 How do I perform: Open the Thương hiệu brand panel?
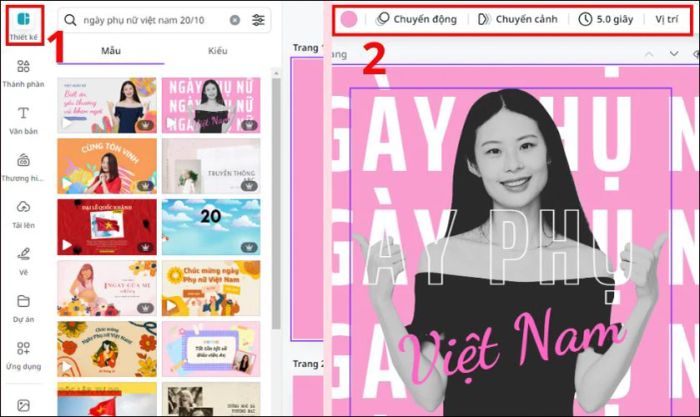coord(23,167)
